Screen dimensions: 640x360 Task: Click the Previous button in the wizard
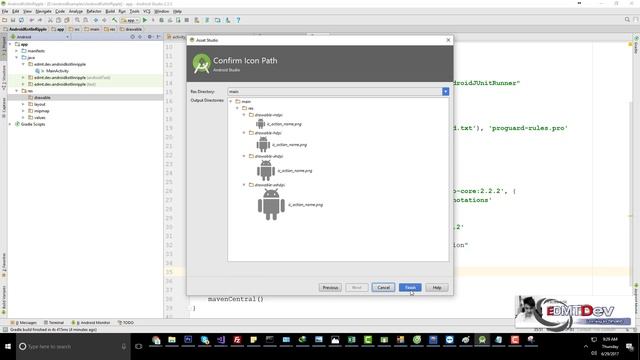tap(330, 287)
